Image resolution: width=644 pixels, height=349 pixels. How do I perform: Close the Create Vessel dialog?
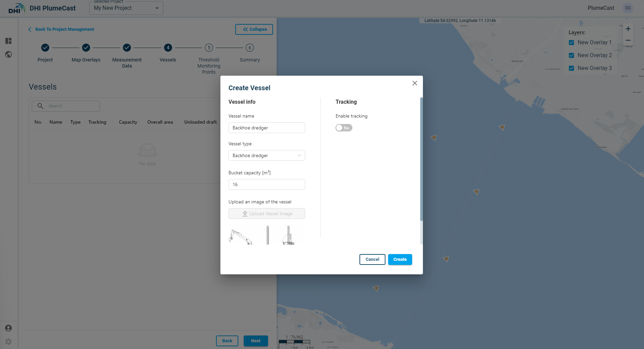(415, 83)
